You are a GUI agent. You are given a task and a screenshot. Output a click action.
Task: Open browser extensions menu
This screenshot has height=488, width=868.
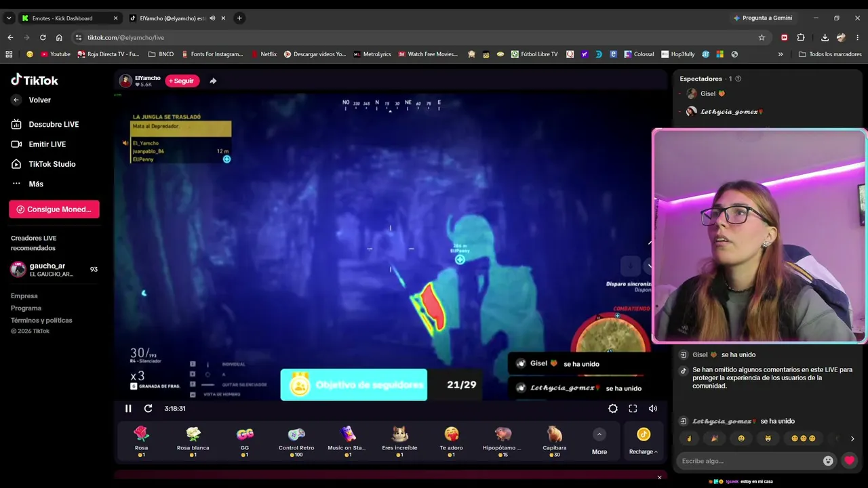point(801,37)
